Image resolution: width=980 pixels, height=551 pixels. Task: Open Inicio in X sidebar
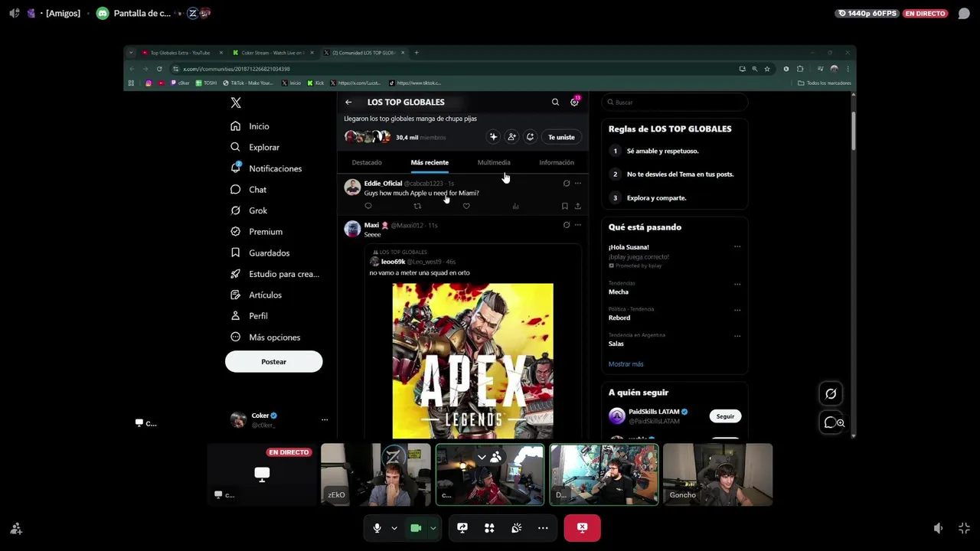250,126
